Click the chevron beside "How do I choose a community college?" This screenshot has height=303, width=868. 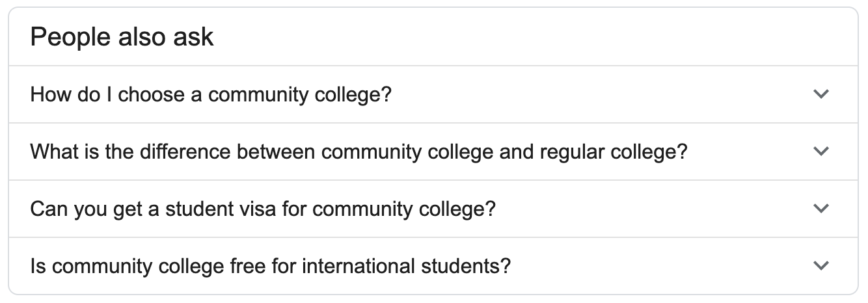[821, 94]
